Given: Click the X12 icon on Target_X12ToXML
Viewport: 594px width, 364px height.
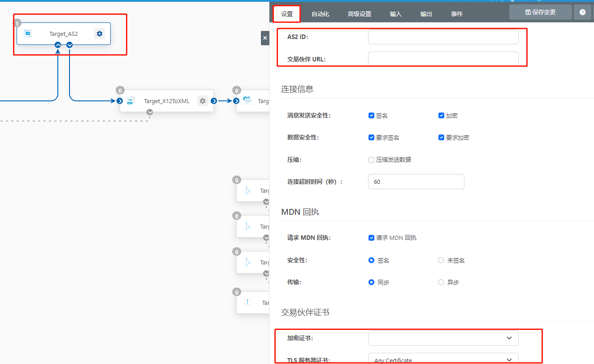Looking at the screenshot, I should pos(131,101).
